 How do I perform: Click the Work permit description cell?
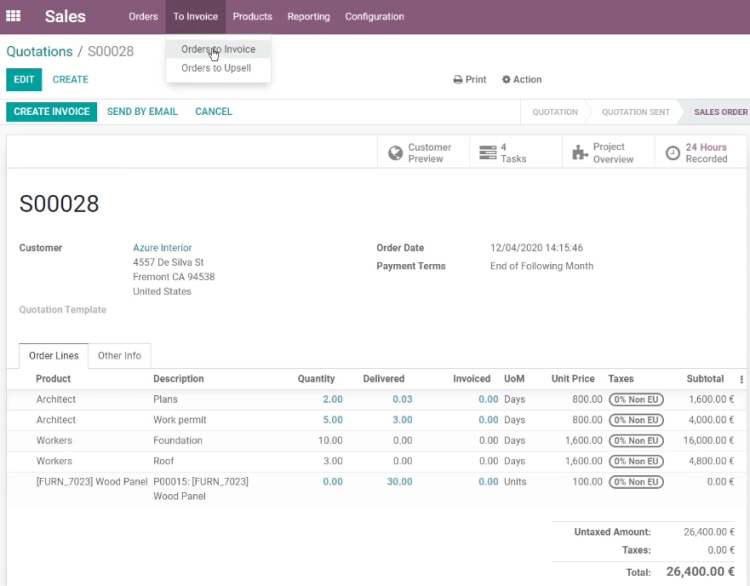(x=180, y=420)
